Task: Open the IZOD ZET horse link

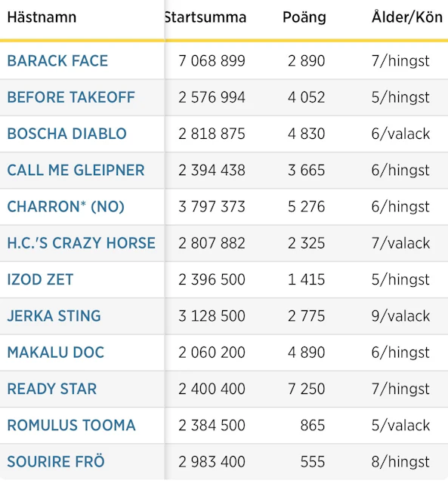Action: click(40, 280)
